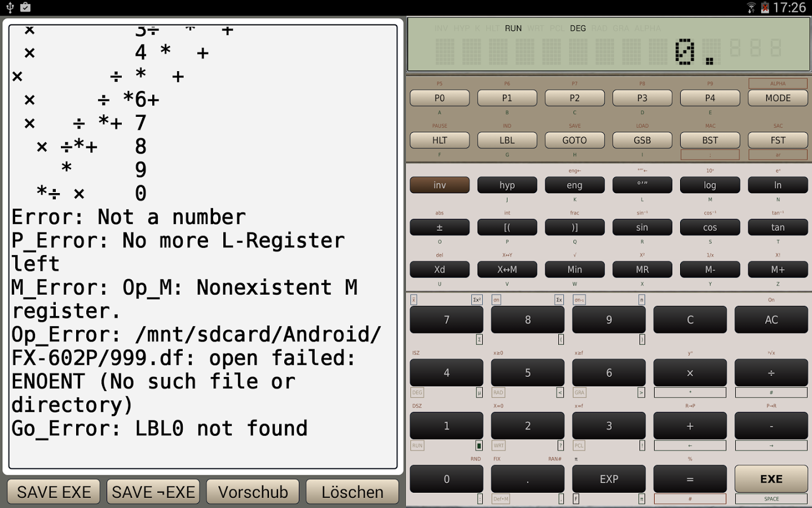Tap the division ÷ key
The height and width of the screenshot is (508, 812).
point(771,373)
